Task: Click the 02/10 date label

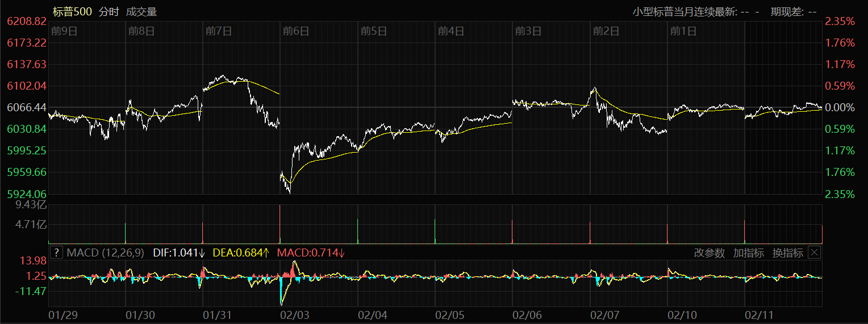Action: point(682,314)
